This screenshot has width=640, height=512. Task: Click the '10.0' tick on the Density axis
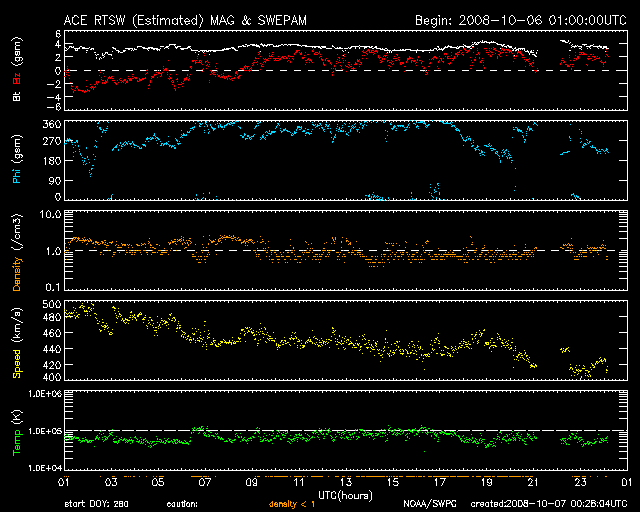[x=50, y=214]
